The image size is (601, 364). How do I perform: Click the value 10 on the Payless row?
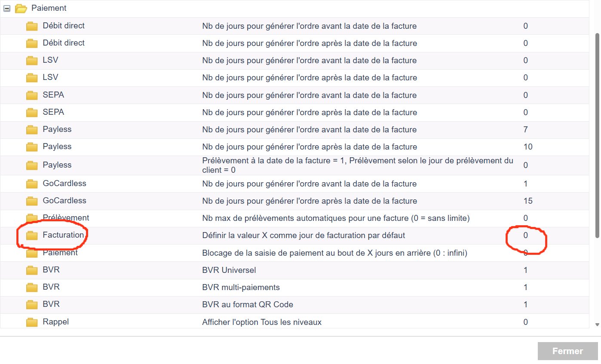click(528, 147)
